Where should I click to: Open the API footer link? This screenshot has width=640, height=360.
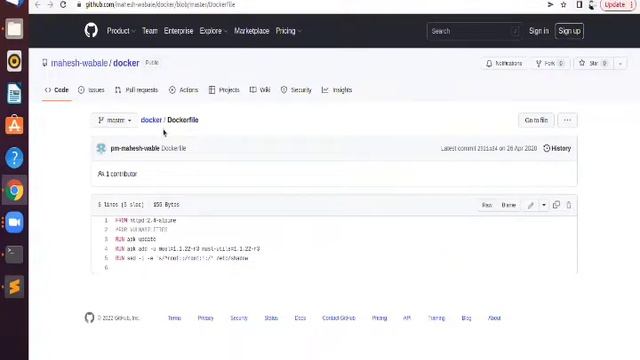pos(407,318)
